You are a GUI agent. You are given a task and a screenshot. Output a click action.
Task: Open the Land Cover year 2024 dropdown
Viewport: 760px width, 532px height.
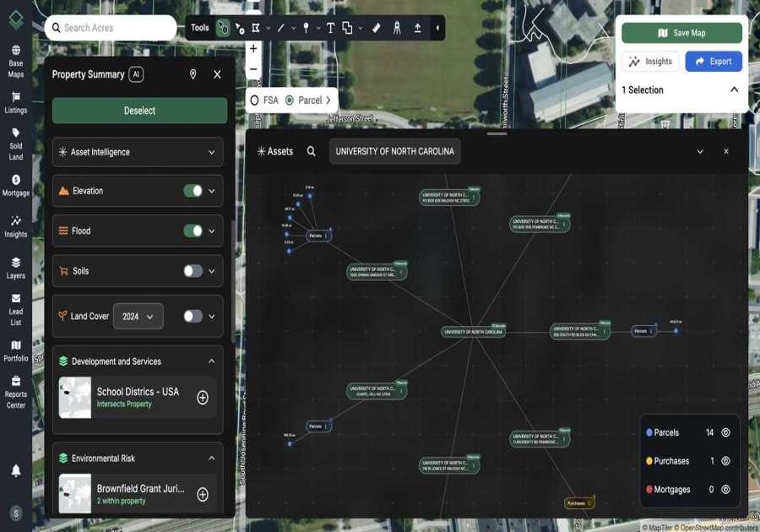(138, 316)
